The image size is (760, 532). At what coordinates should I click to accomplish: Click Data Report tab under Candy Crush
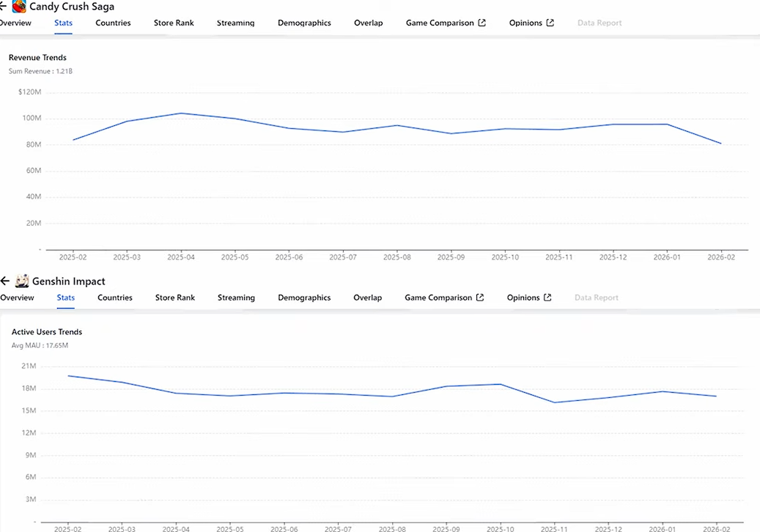tap(599, 23)
